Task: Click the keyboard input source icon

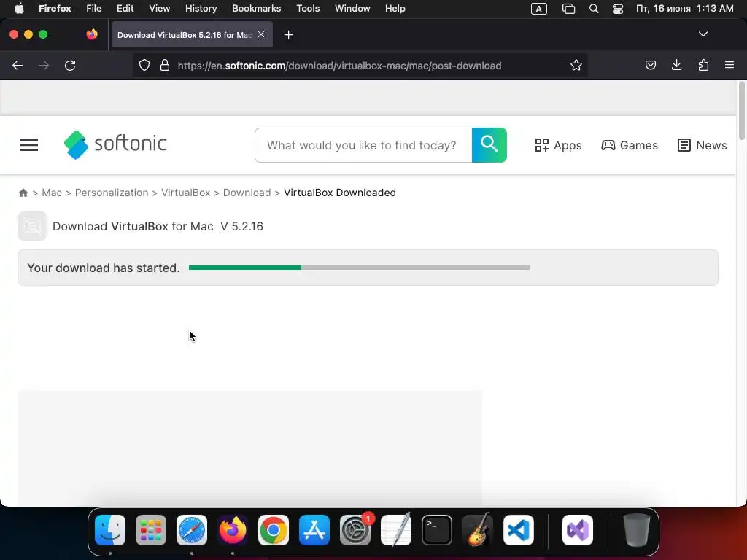Action: [539, 9]
